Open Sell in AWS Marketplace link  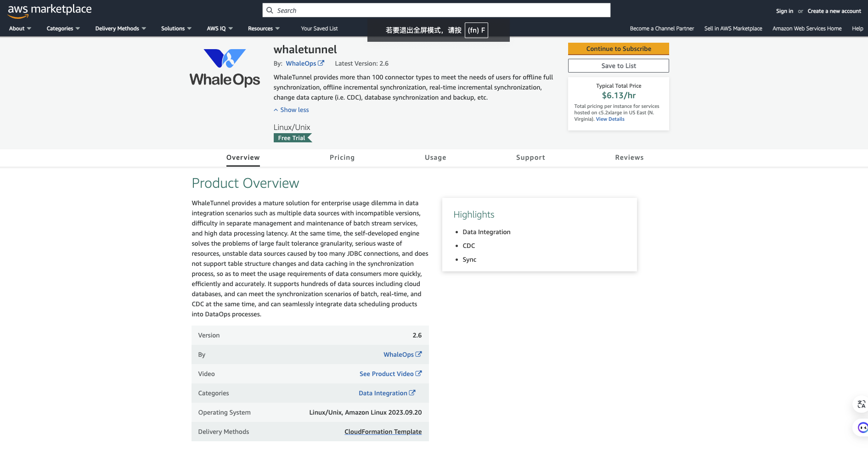tap(733, 28)
